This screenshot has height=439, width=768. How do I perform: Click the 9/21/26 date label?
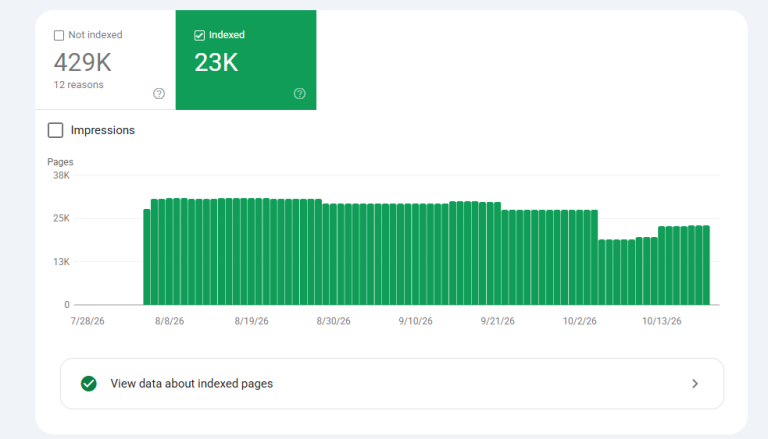(x=498, y=321)
